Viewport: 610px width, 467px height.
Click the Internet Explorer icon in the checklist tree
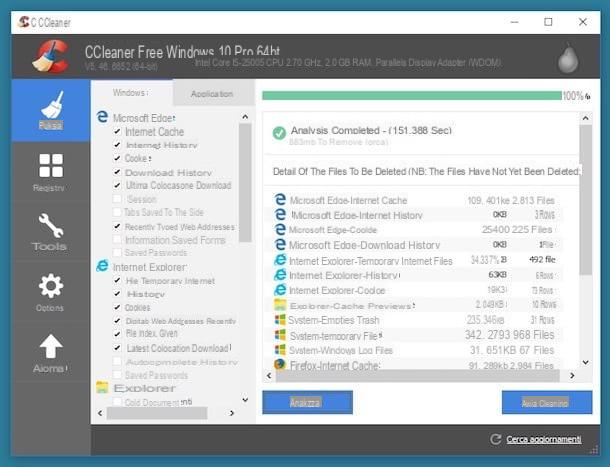coord(102,266)
